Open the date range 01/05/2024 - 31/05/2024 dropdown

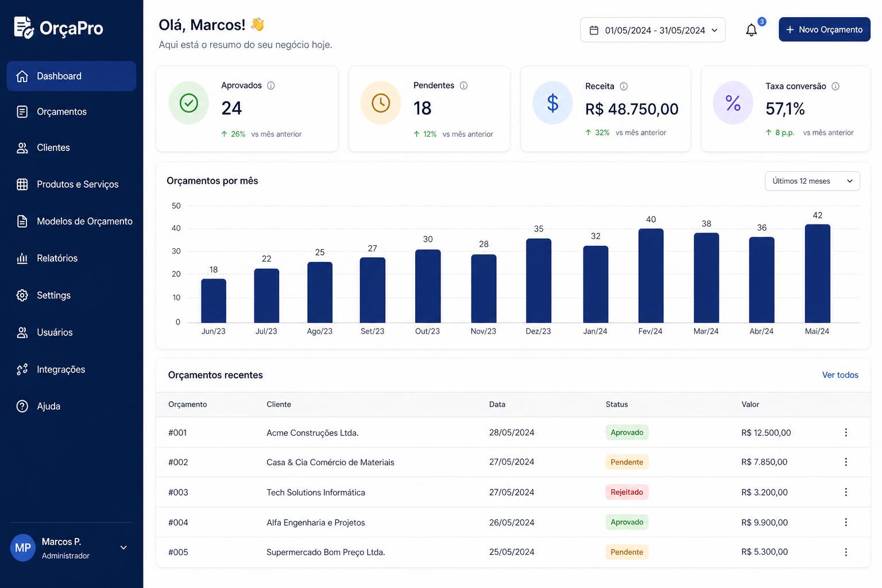point(653,30)
